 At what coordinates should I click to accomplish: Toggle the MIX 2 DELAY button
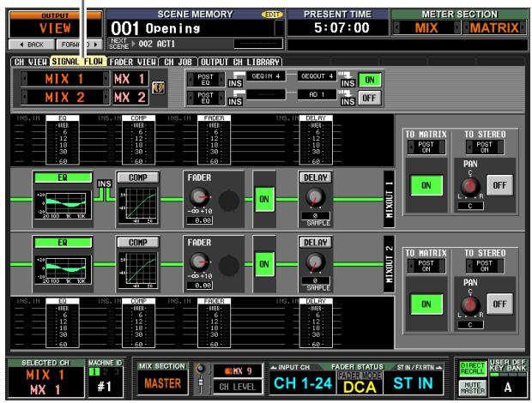[315, 242]
